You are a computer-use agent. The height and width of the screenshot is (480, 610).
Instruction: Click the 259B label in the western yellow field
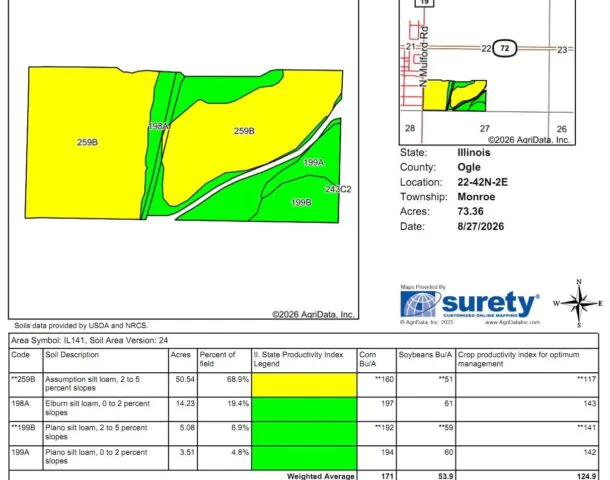coord(87,142)
